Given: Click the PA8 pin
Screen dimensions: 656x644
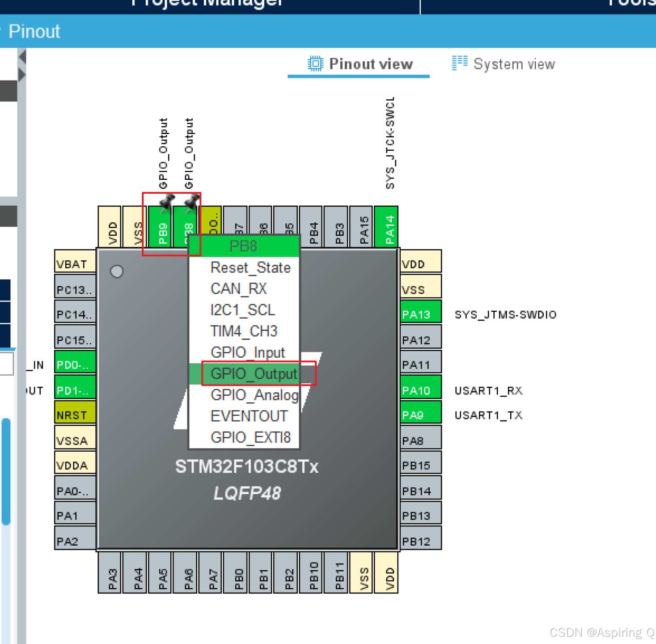Looking at the screenshot, I should [421, 437].
